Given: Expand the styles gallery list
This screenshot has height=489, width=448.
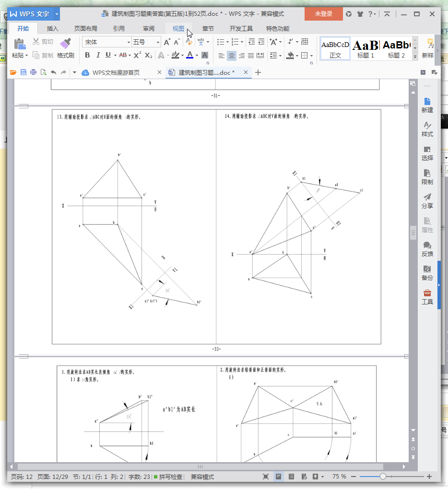Looking at the screenshot, I should tap(415, 57).
